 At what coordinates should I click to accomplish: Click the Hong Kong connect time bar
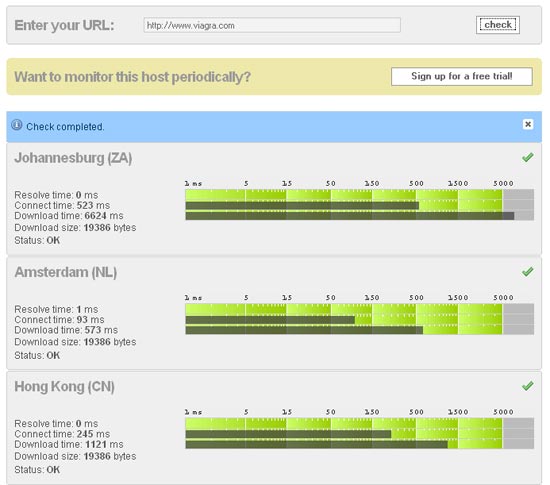[288, 434]
